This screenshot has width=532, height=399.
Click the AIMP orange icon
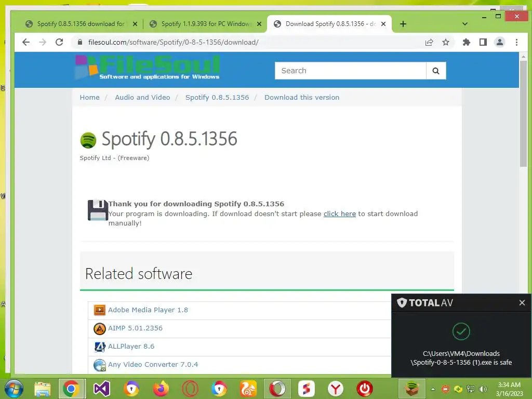click(x=99, y=328)
